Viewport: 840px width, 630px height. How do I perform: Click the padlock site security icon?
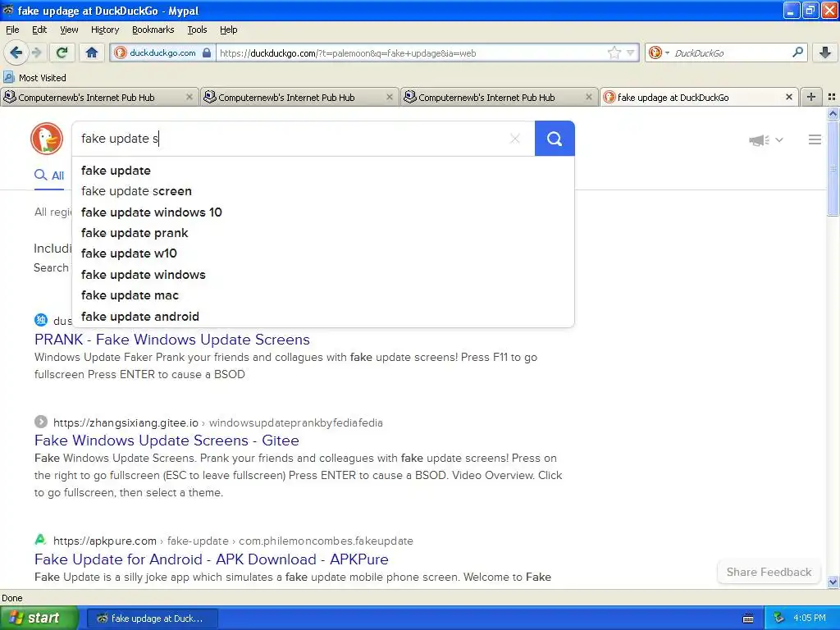[x=206, y=52]
